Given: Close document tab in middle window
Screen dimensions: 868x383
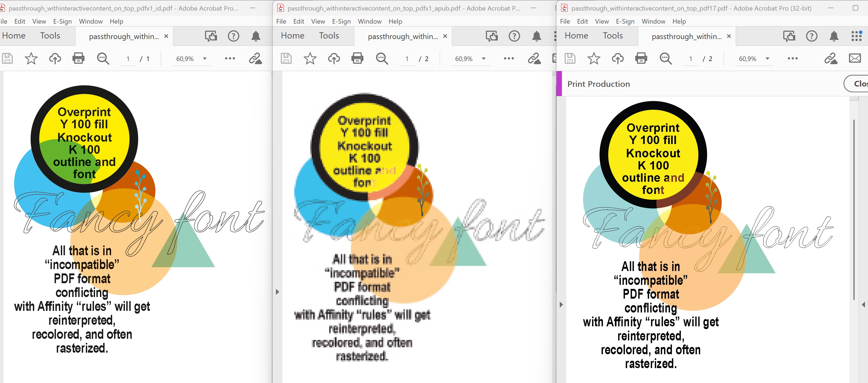Looking at the screenshot, I should click(445, 36).
